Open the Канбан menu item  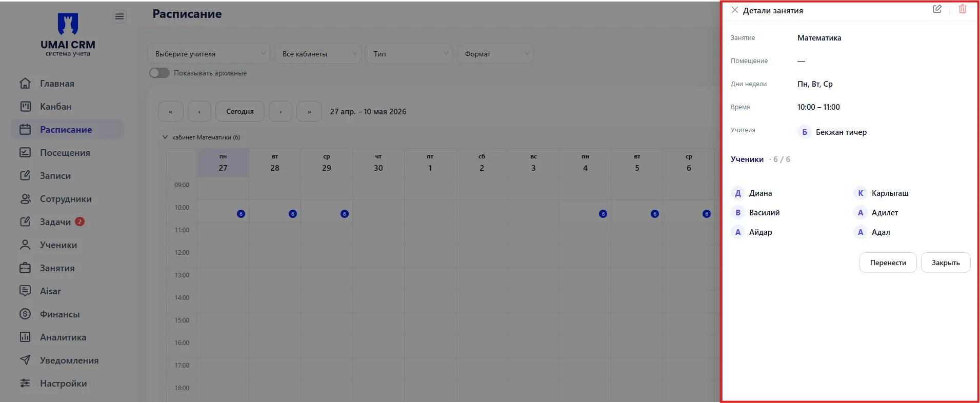[68, 106]
